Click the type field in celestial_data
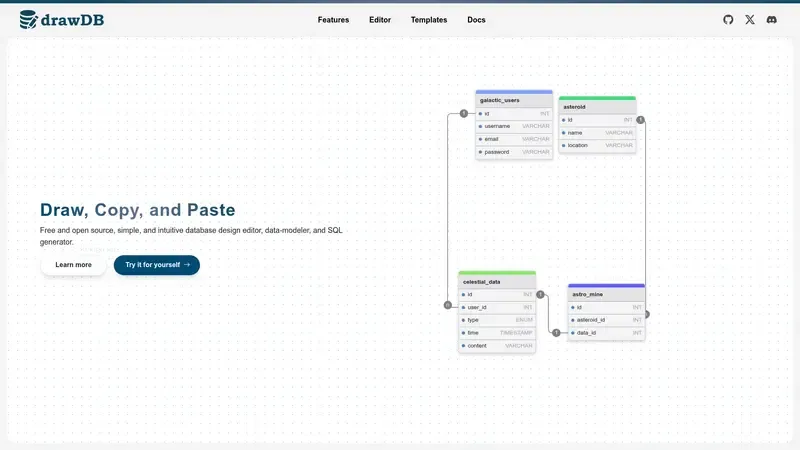Screen dimensions: 800x450 (x=497, y=320)
